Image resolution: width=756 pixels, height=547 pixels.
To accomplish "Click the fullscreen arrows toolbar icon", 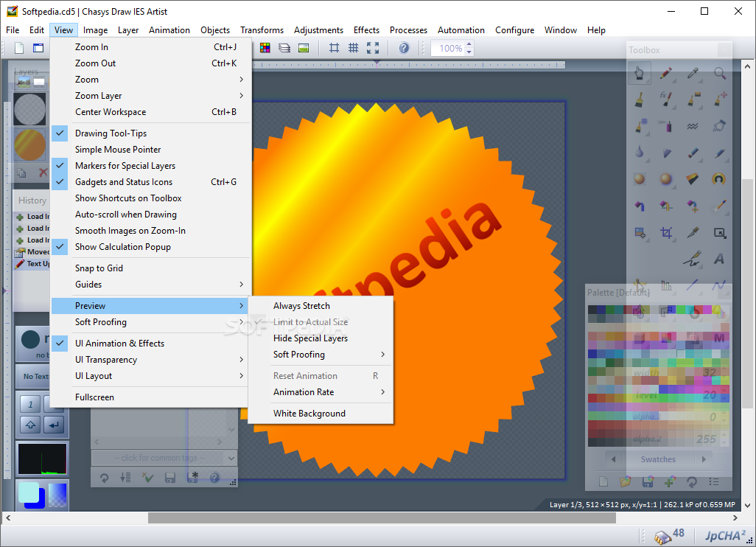I will 373,48.
